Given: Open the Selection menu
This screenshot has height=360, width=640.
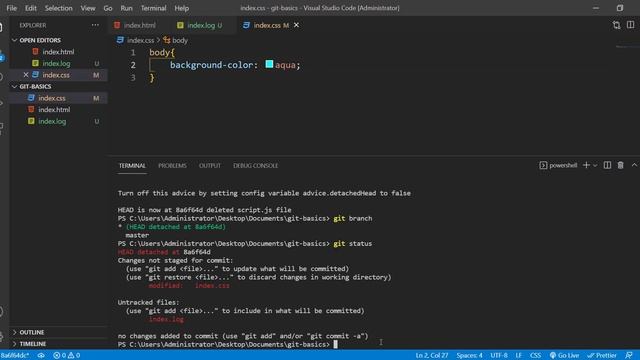Looking at the screenshot, I should [58, 8].
